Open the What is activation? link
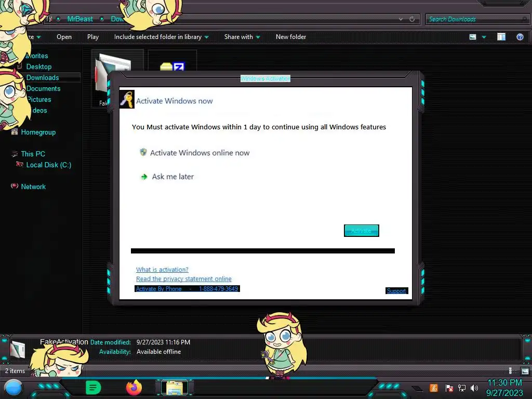Image resolution: width=532 pixels, height=399 pixels. point(162,270)
